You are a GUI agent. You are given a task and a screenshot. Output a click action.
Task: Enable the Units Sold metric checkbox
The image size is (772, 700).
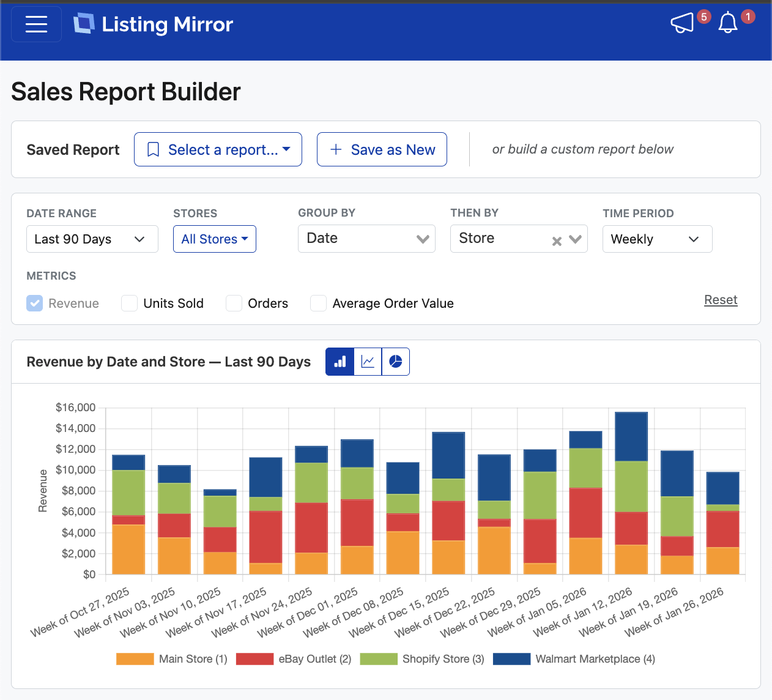(x=129, y=303)
